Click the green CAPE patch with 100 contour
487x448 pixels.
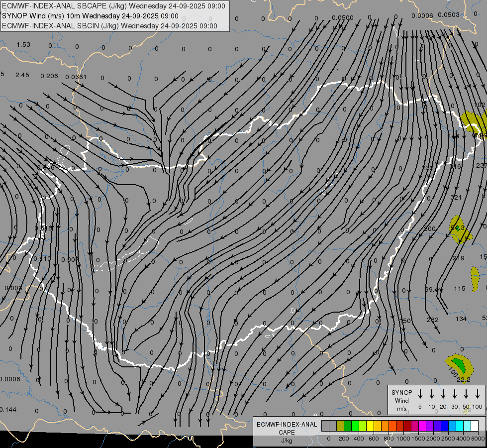point(460,365)
